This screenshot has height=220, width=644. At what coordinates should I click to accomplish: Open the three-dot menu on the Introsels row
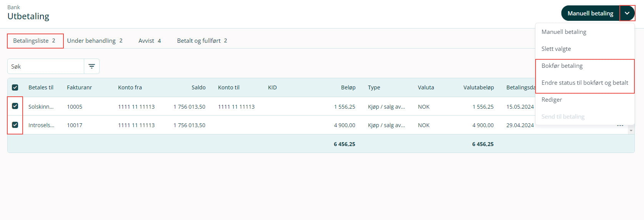tap(620, 126)
